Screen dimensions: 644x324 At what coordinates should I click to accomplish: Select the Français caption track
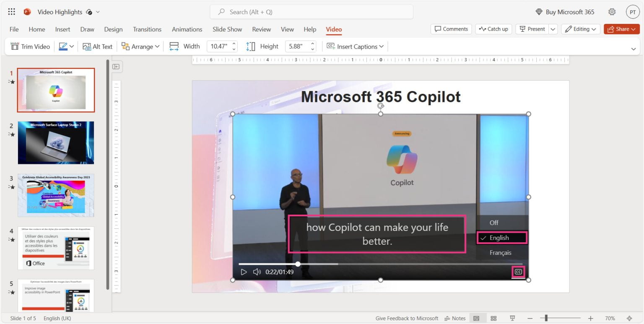501,252
